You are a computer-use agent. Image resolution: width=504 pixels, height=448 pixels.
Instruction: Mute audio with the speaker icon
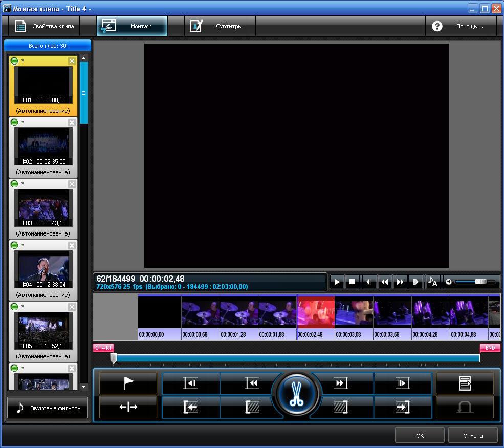[449, 282]
